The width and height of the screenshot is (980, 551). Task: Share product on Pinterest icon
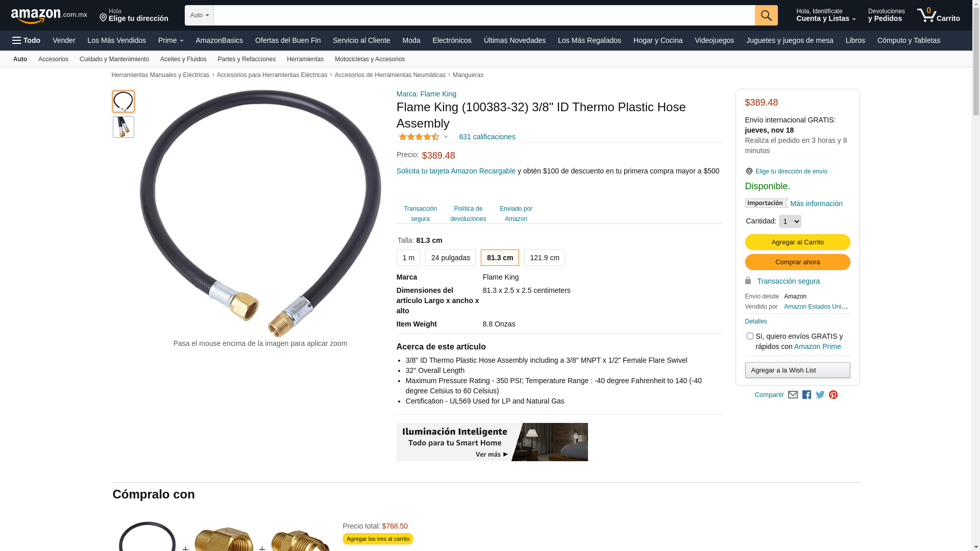834,395
